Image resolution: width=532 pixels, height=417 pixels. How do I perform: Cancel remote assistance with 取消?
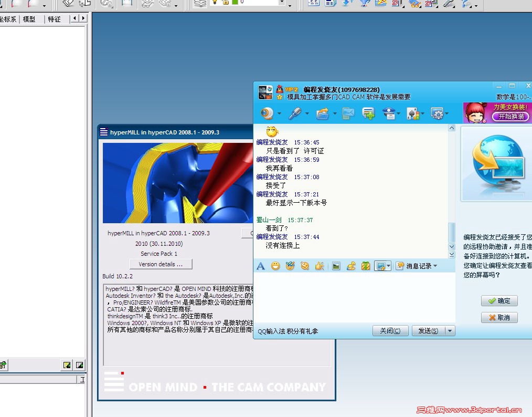coord(499,318)
